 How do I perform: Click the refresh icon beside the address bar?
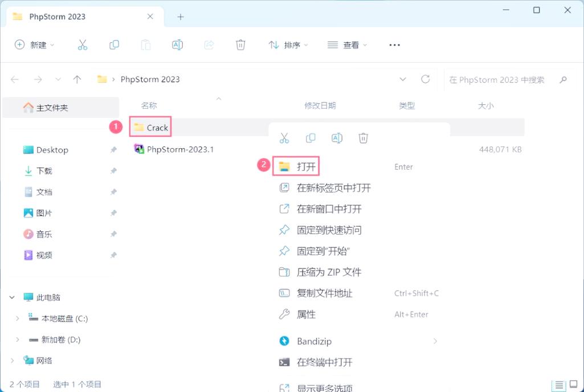click(425, 79)
